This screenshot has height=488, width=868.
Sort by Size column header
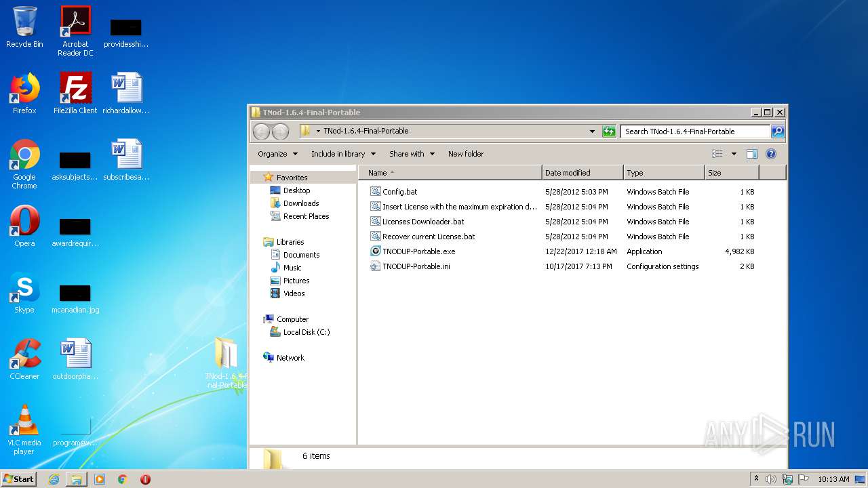coord(732,173)
